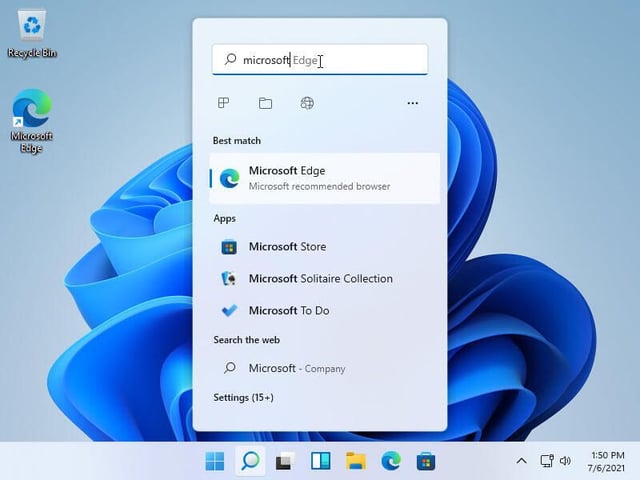Click the Solitaire cards icon
Screen dimensions: 640x480
(229, 279)
